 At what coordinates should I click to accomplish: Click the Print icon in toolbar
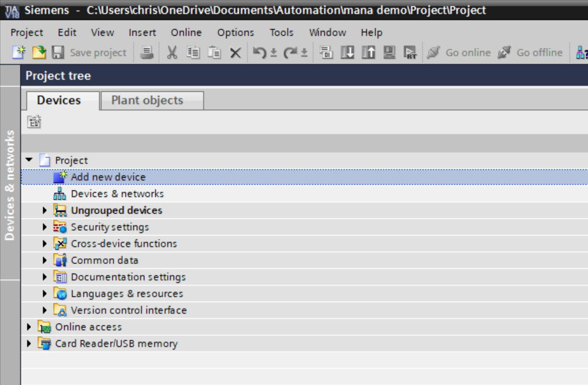point(147,52)
